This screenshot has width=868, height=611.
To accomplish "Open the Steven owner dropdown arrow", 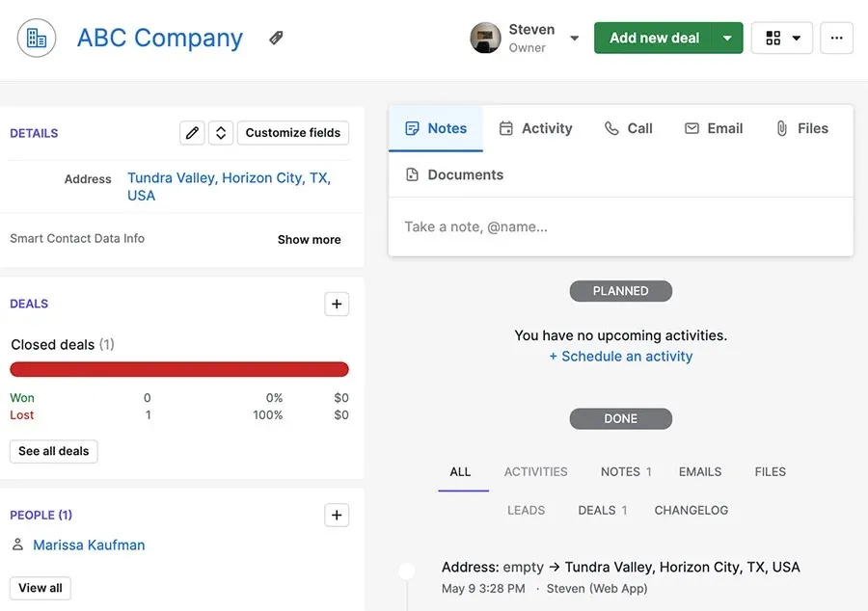I will (574, 38).
